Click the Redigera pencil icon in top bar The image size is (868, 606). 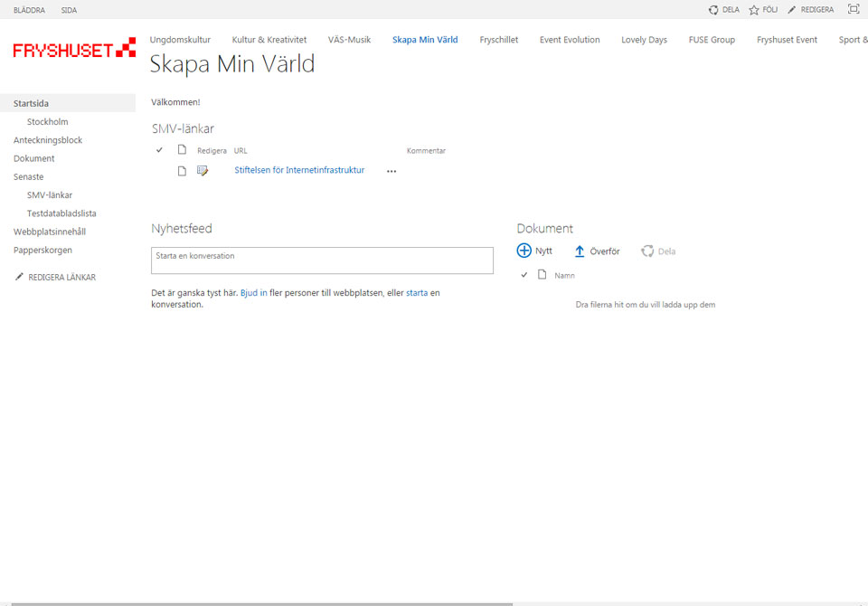point(792,10)
